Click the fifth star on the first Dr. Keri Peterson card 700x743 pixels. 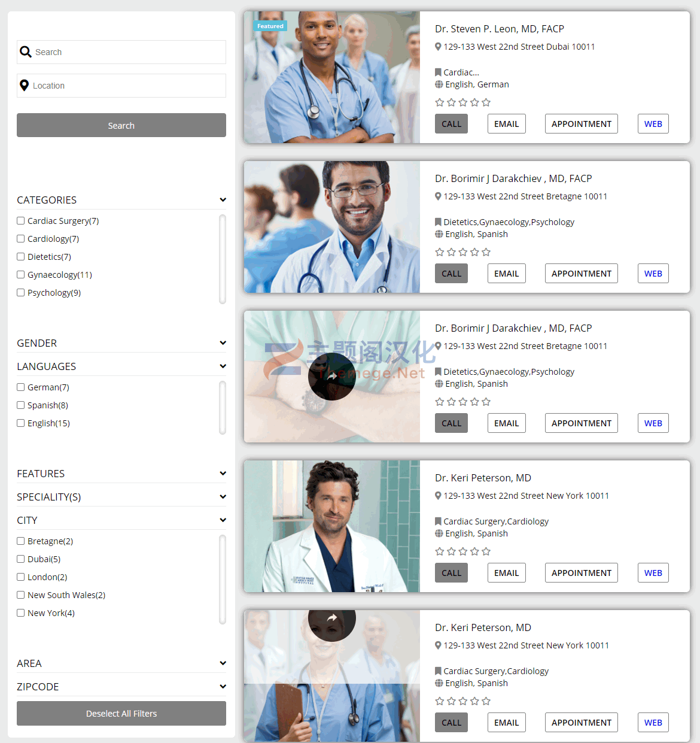tap(486, 551)
